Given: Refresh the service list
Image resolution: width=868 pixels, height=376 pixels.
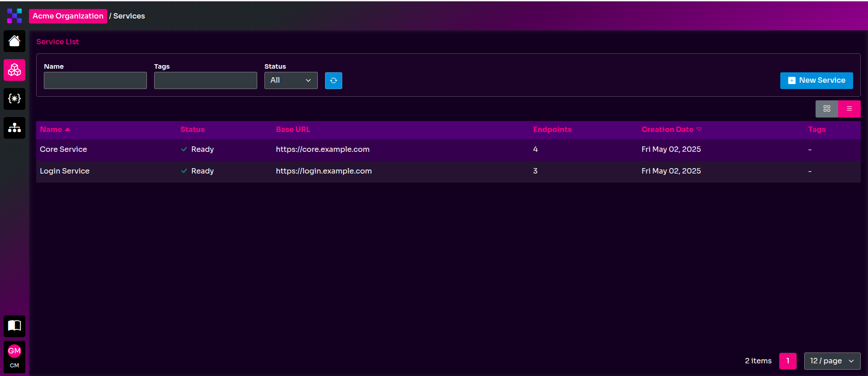Looking at the screenshot, I should [x=333, y=80].
